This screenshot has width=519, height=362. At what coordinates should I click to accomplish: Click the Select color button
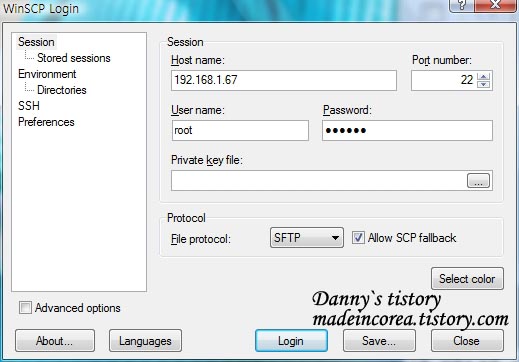click(x=467, y=279)
